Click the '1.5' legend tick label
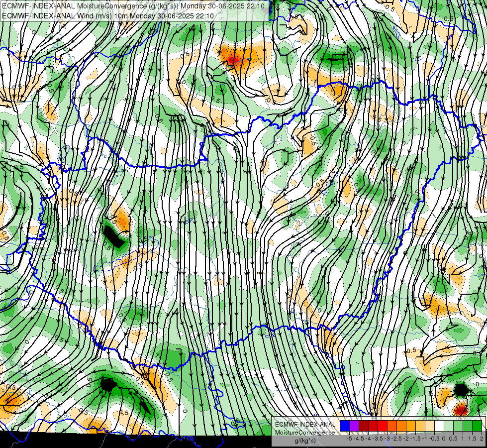This screenshot has height=448, width=487. [x=472, y=439]
